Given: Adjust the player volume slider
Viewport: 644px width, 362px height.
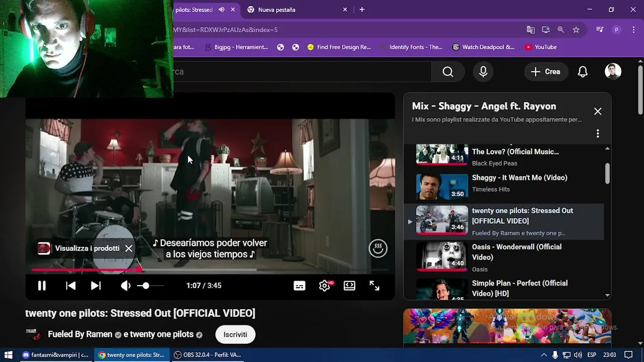Looking at the screenshot, I should 150,286.
